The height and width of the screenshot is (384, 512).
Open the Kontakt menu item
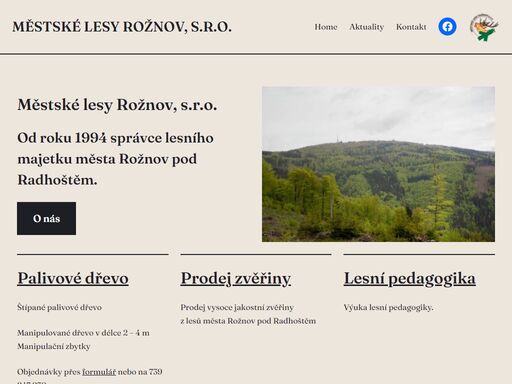(411, 27)
